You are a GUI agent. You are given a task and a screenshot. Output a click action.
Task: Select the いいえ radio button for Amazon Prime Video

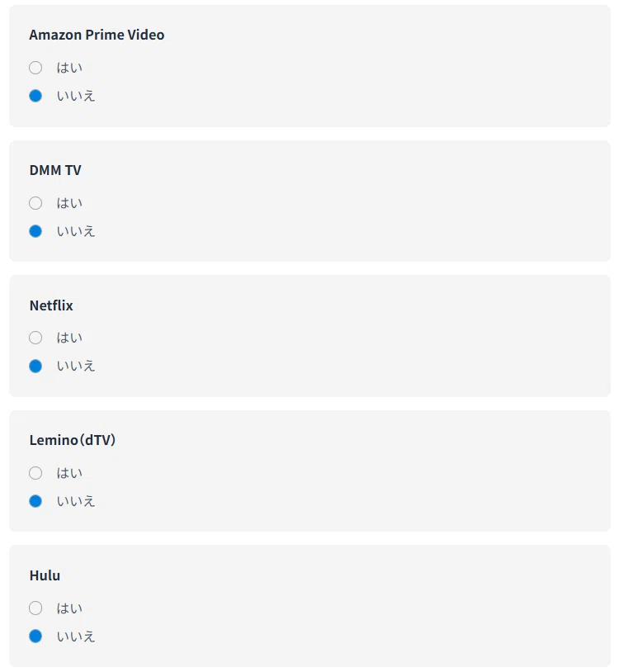click(x=35, y=96)
